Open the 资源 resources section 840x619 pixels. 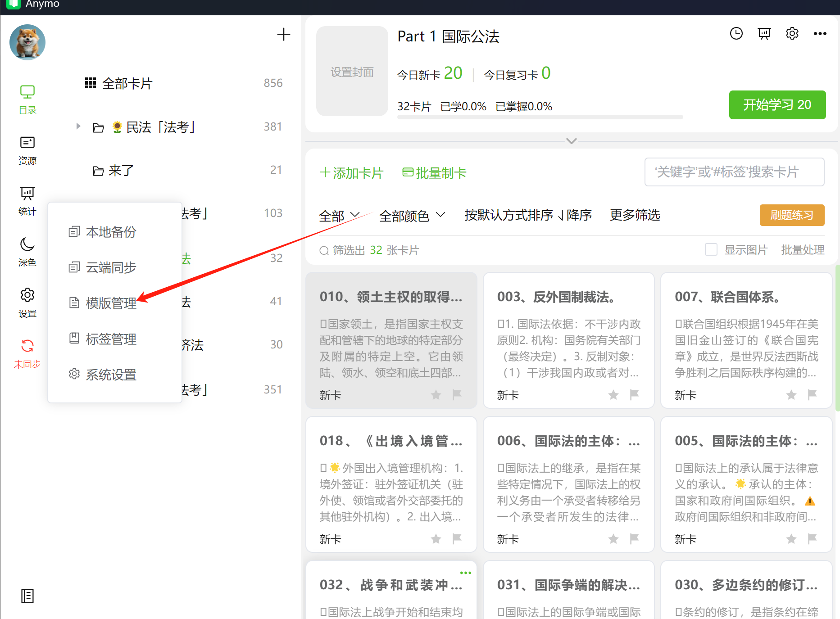pyautogui.click(x=27, y=151)
